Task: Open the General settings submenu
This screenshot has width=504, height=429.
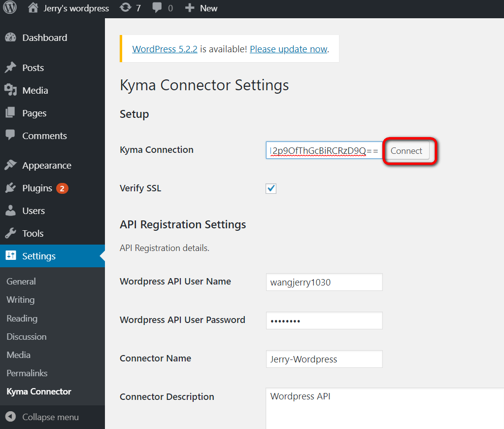Action: (x=21, y=282)
